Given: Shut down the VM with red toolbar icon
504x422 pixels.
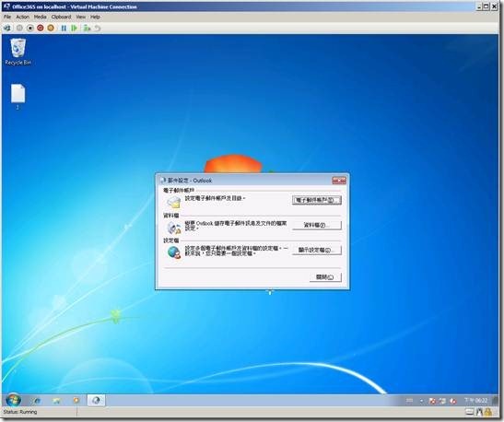Looking at the screenshot, I should [41, 29].
